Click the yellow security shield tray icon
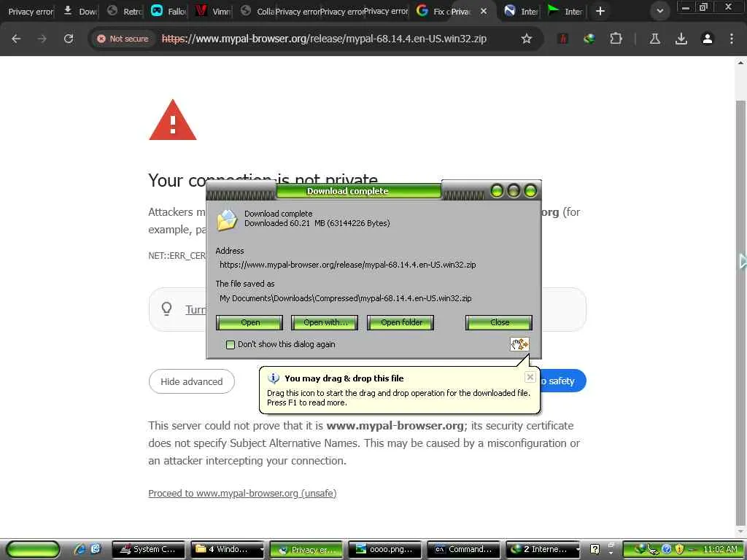The image size is (747, 560). pos(679,550)
